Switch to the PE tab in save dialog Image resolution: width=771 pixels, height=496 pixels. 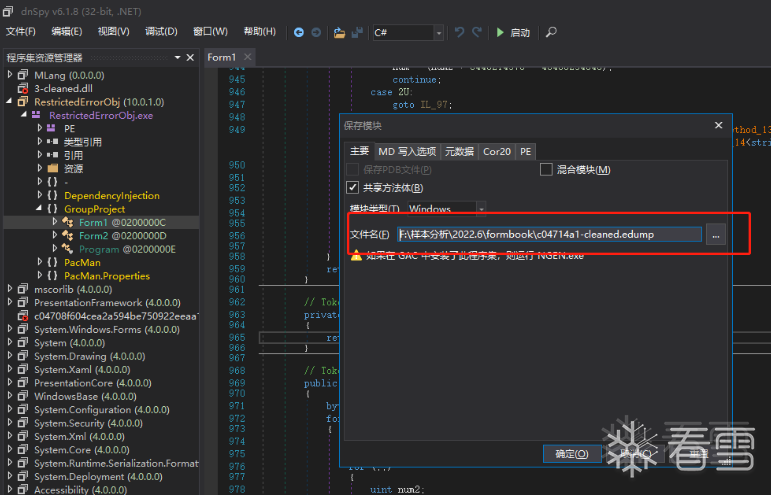click(x=526, y=151)
